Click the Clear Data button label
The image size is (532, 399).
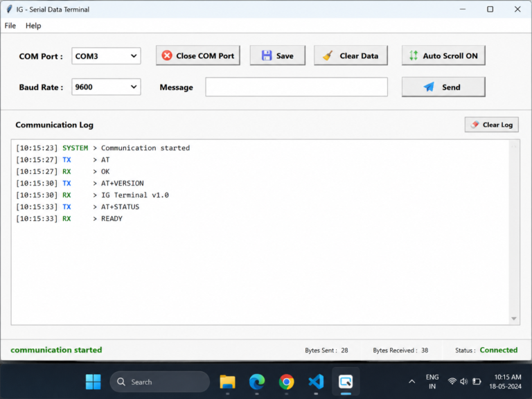[359, 55]
